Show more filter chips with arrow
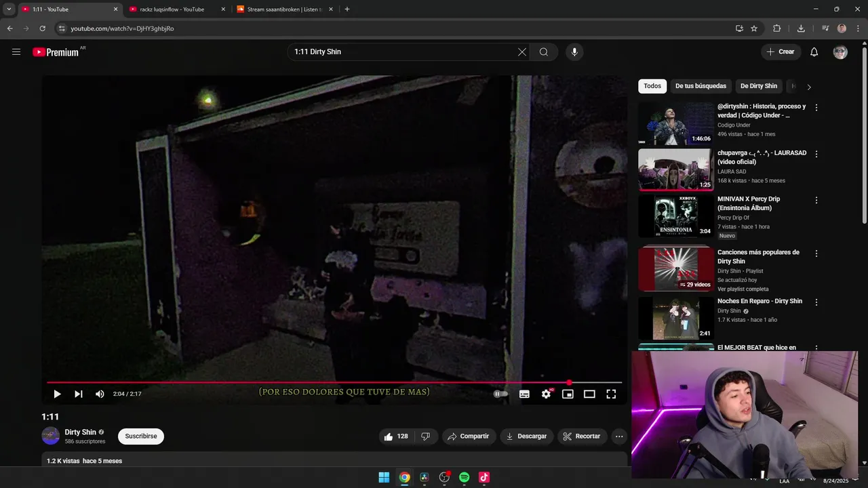868x488 pixels. (x=808, y=87)
